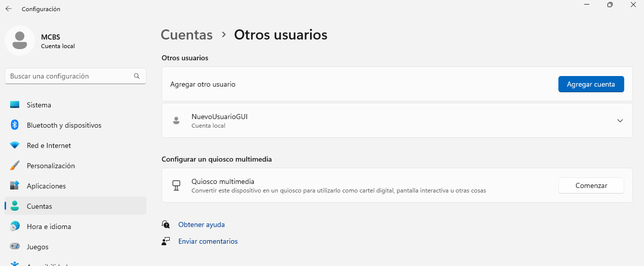This screenshot has height=266, width=644.
Task: Expand the NuevoUsuarioGUI account chevron
Action: click(x=620, y=121)
